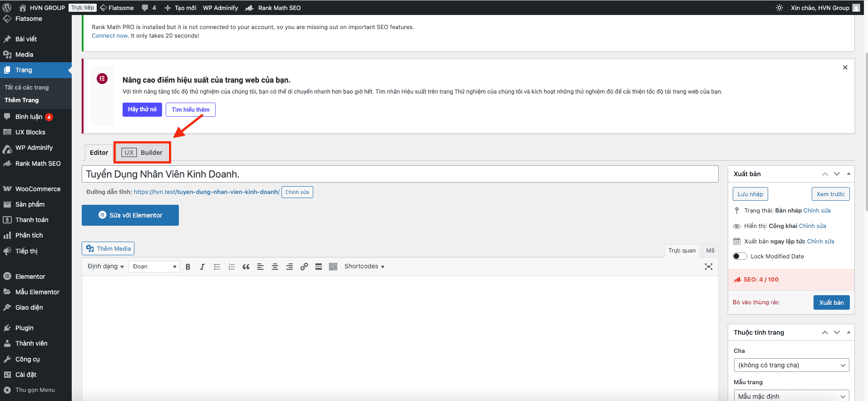
Task: Click Xem trước preview button
Action: tap(830, 194)
